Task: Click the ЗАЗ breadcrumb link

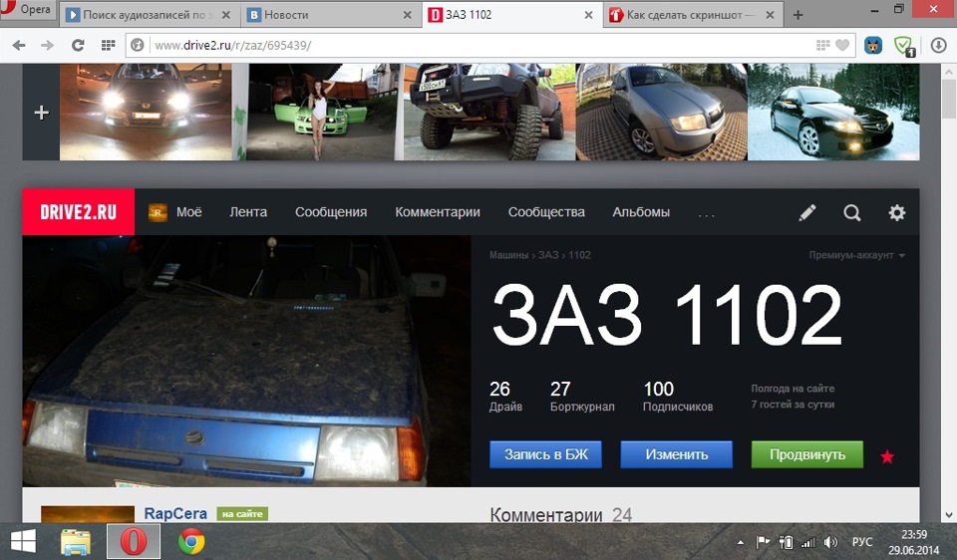Action: pyautogui.click(x=548, y=255)
